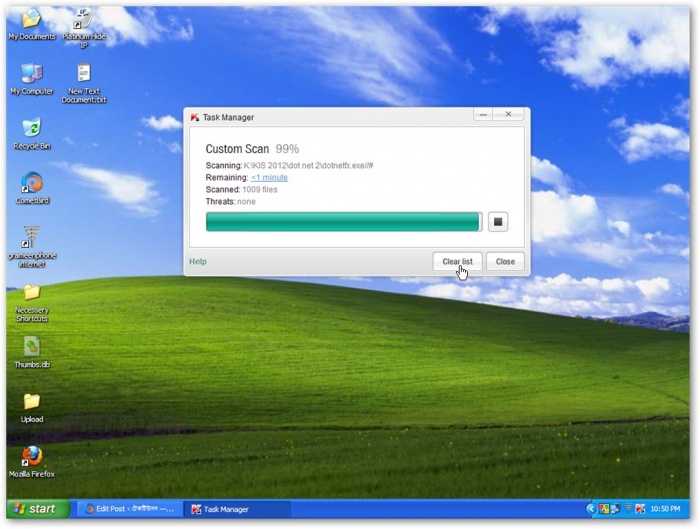Open the Help link in Task Manager
This screenshot has width=700, height=529.
pyautogui.click(x=198, y=262)
